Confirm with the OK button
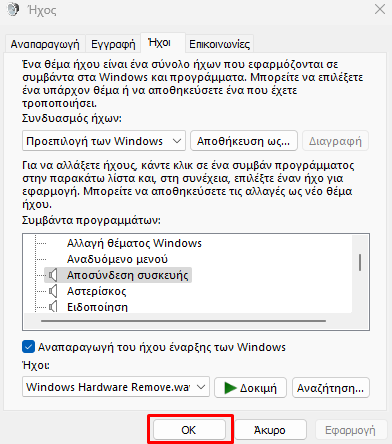 pyautogui.click(x=189, y=430)
